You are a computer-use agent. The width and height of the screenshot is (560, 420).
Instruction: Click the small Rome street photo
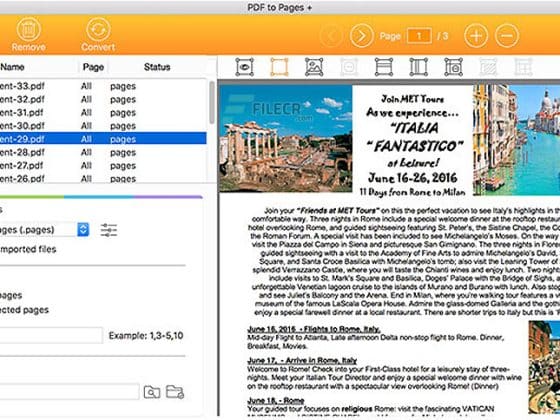coord(544,367)
